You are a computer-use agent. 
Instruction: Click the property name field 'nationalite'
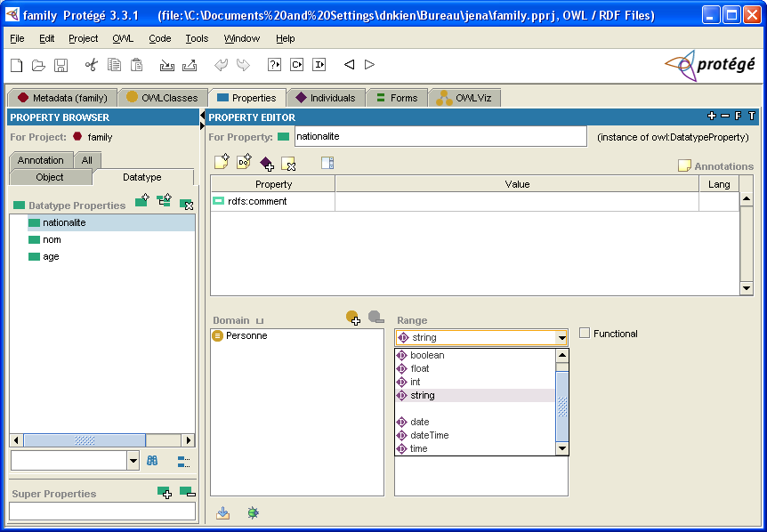(440, 136)
